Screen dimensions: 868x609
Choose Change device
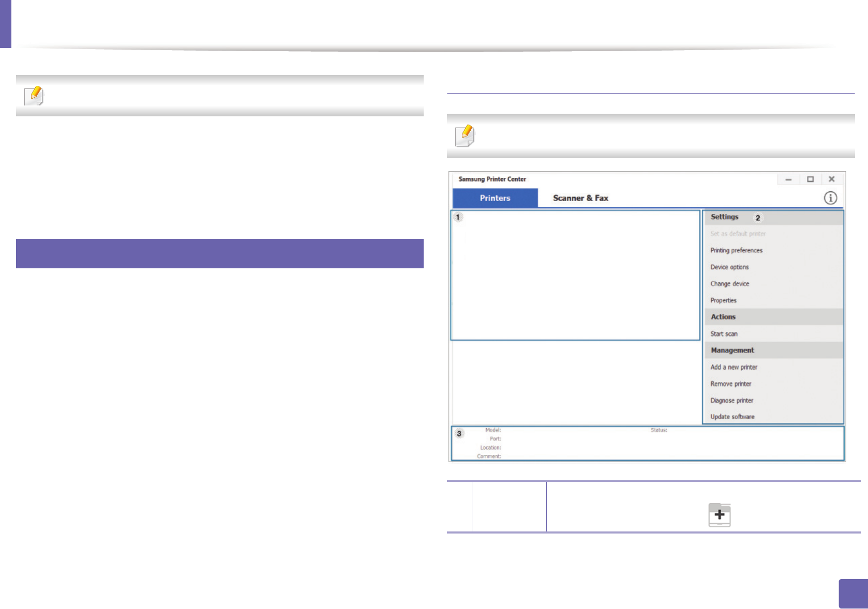pos(729,284)
